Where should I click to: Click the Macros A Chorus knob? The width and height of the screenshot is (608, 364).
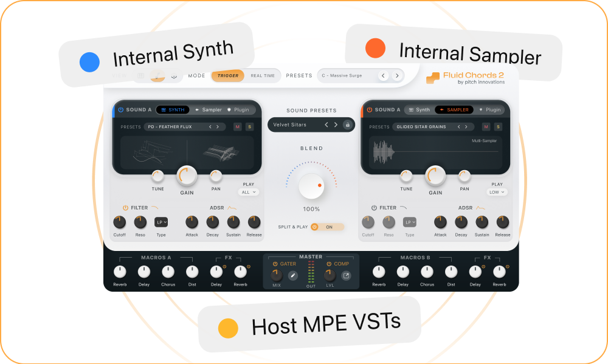(168, 272)
